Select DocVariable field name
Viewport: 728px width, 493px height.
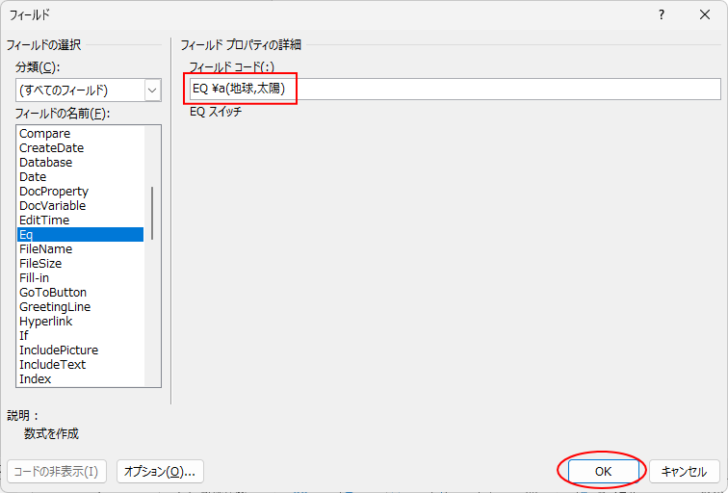54,206
